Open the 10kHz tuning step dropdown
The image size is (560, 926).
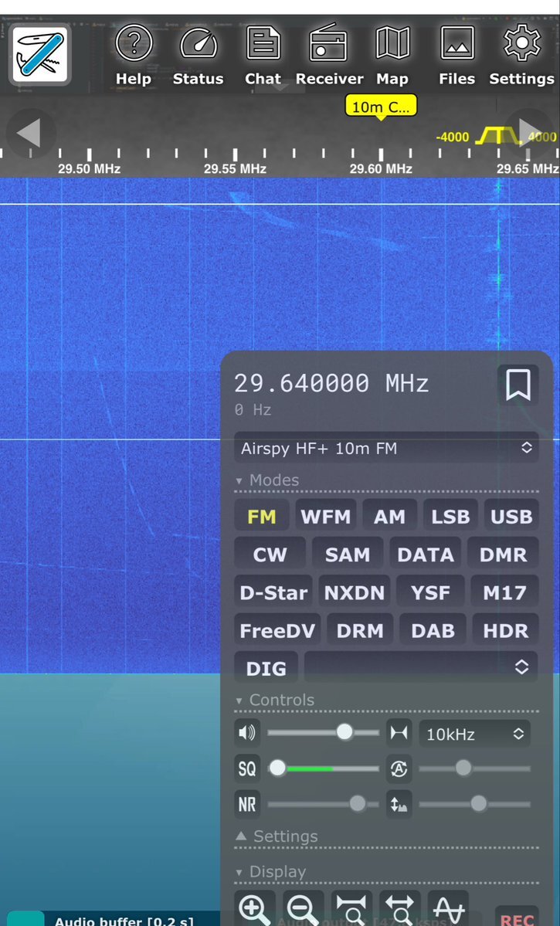pyautogui.click(x=474, y=734)
